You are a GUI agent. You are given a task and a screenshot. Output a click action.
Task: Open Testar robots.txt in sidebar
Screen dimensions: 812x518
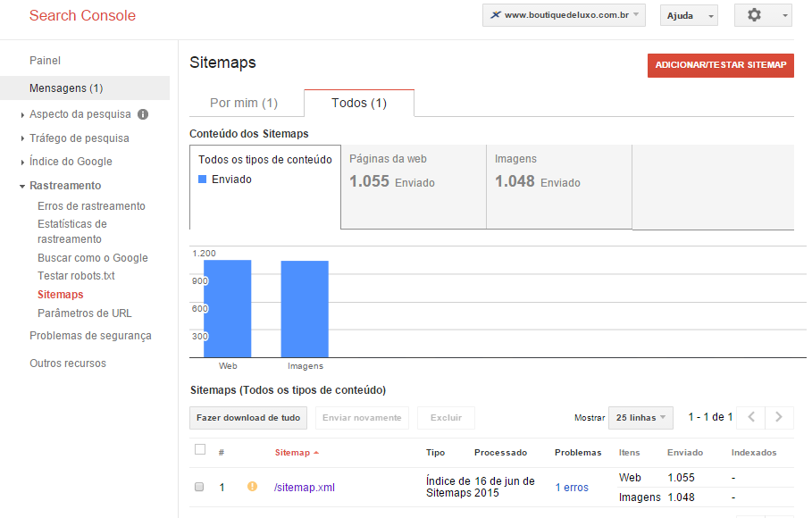(x=76, y=276)
